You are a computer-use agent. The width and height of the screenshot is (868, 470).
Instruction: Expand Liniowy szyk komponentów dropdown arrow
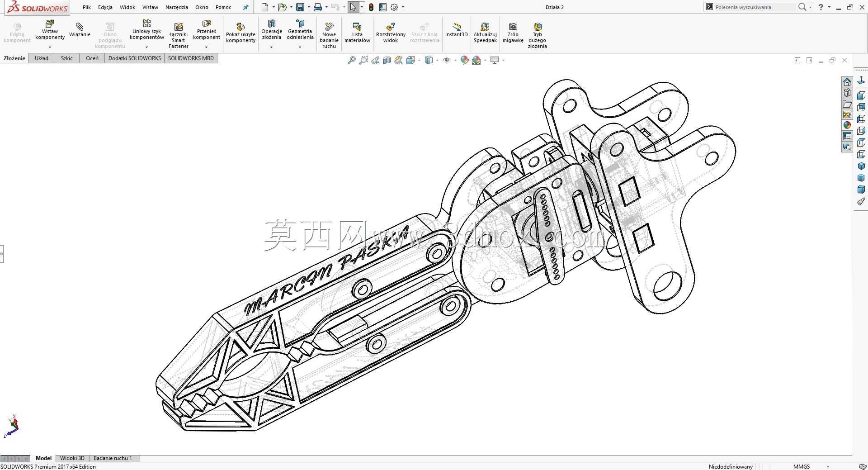(146, 47)
